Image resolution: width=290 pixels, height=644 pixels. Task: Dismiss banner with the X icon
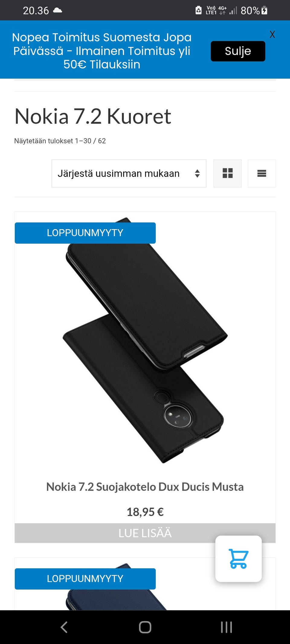tap(272, 34)
